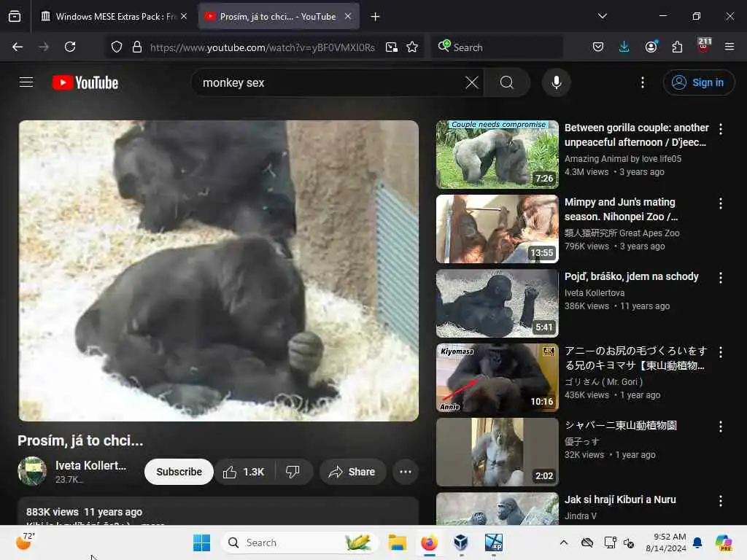Like the video with 1.3K likes
The height and width of the screenshot is (560, 747).
[x=244, y=472]
